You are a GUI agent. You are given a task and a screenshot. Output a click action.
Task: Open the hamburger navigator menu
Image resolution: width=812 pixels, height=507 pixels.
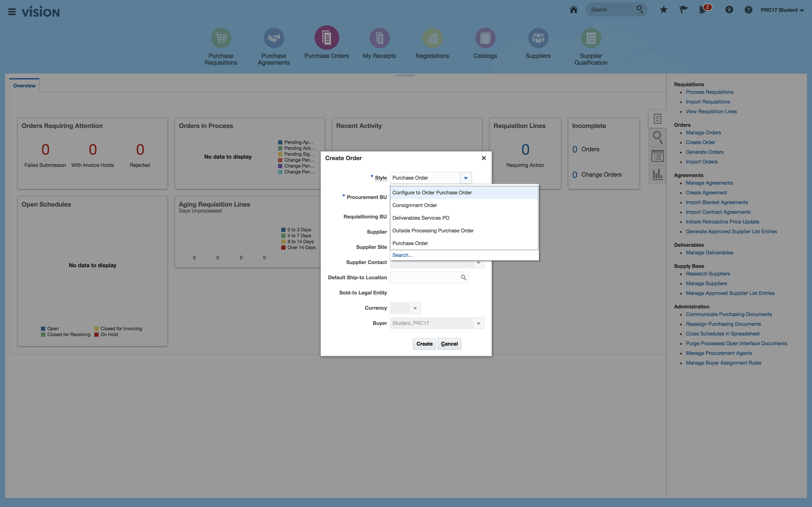(12, 12)
